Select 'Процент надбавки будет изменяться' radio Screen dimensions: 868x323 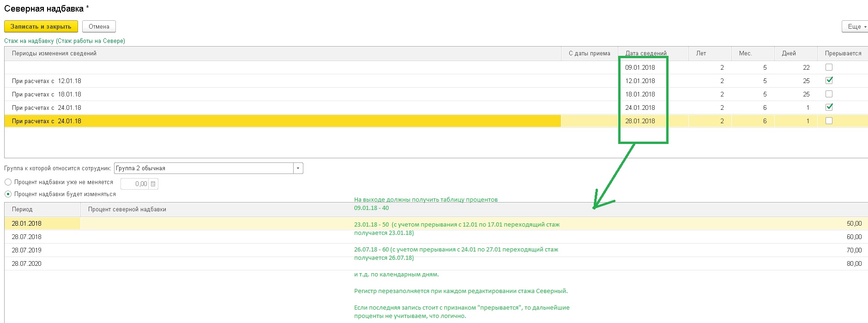[8, 194]
